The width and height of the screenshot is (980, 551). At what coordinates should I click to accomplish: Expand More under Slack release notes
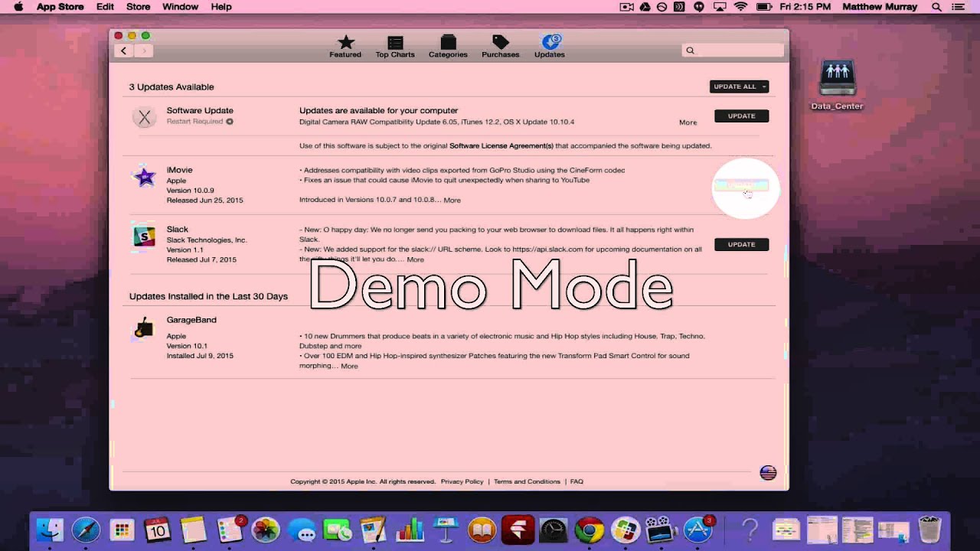click(x=415, y=259)
